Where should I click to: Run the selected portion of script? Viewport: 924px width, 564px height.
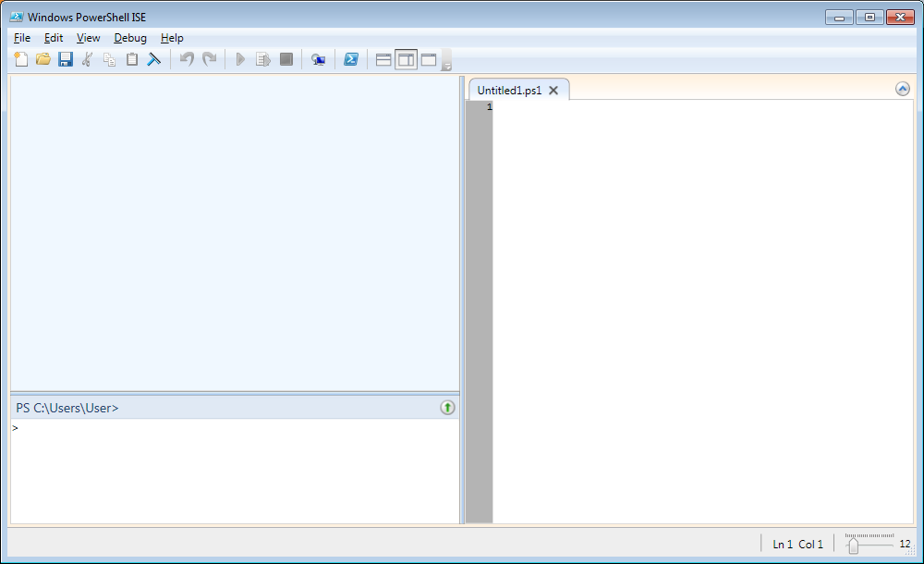pos(262,58)
